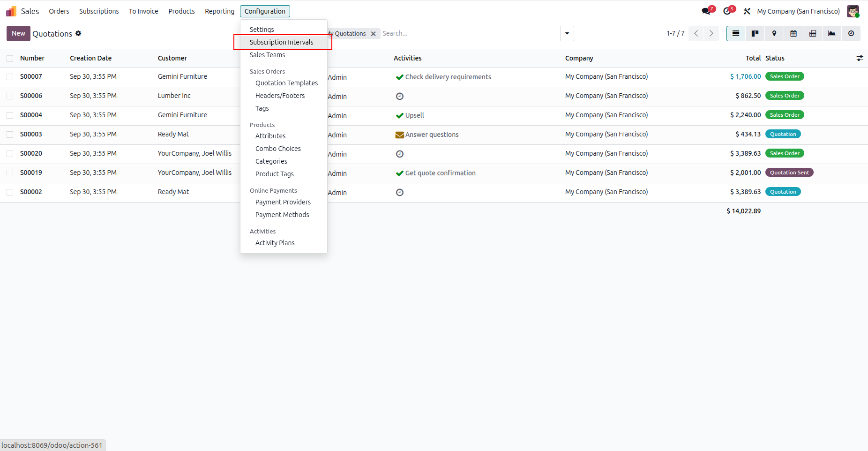
Task: Open the messages chat icon
Action: (706, 11)
